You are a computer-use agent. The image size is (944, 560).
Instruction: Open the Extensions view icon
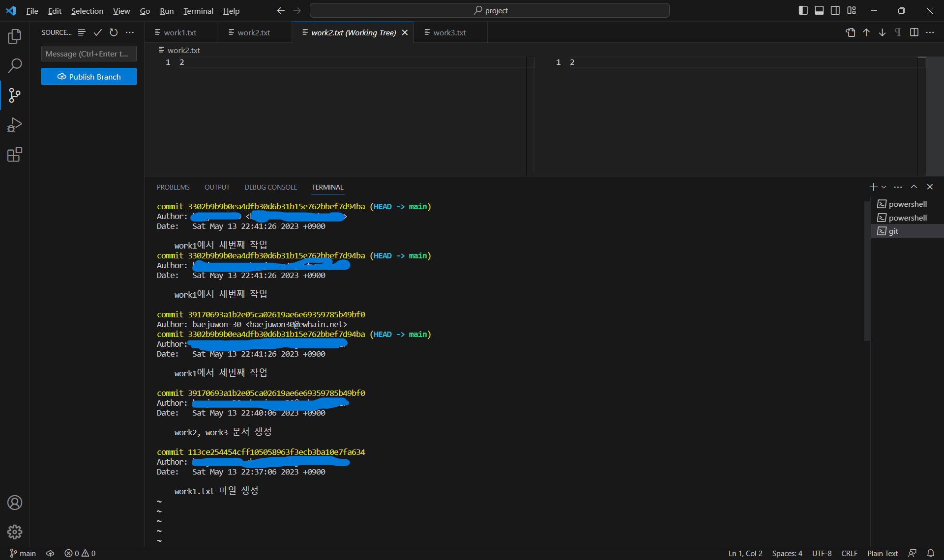tap(15, 155)
